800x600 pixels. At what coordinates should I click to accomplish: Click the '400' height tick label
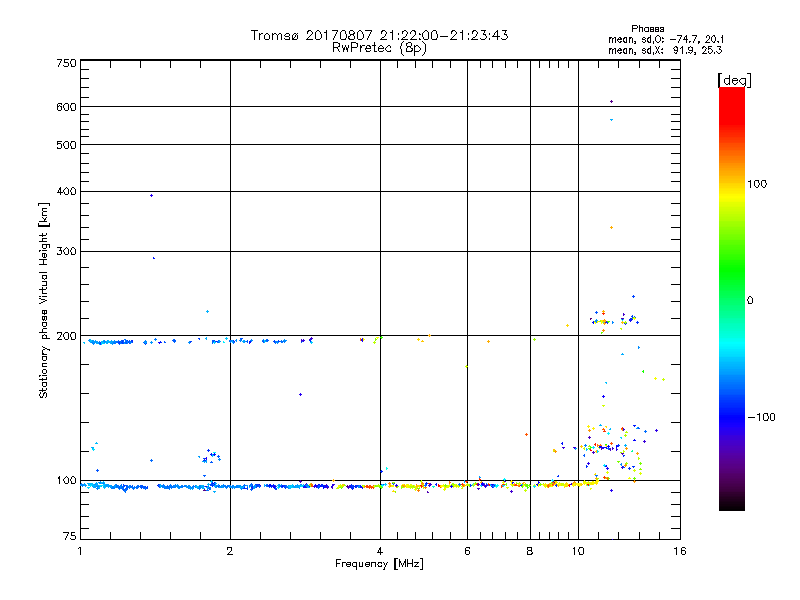tap(66, 191)
